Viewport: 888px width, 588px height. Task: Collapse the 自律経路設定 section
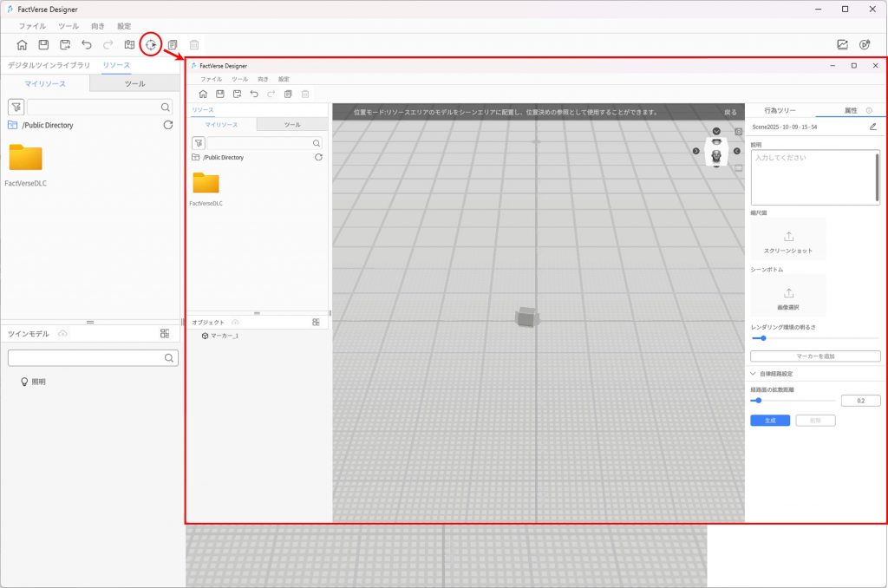pos(754,374)
